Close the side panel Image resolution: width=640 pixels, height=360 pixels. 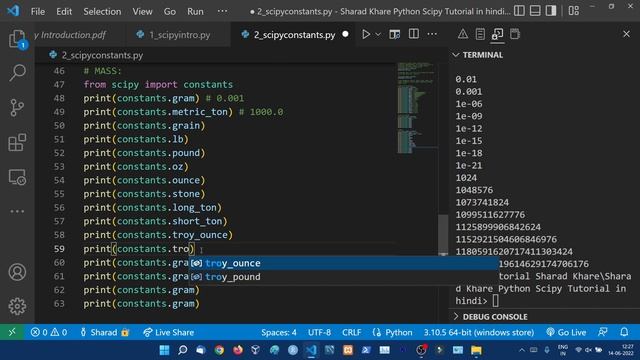click(626, 34)
